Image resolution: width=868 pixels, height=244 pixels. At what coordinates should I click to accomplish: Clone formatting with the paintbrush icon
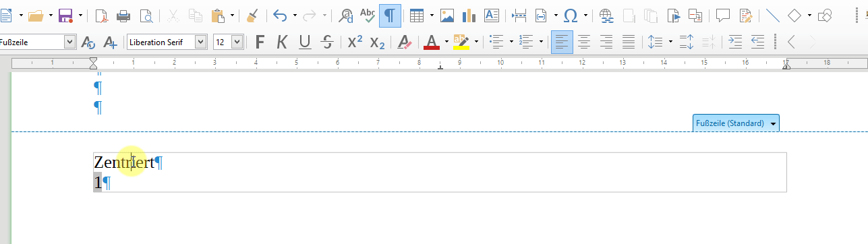252,15
